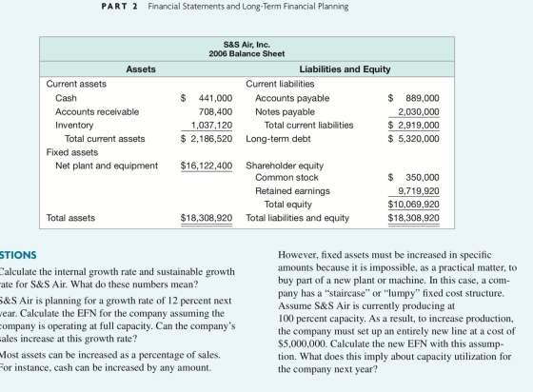This screenshot has width=533, height=392.
Task: Click Total liabilities and equity label
Action: click(x=297, y=218)
